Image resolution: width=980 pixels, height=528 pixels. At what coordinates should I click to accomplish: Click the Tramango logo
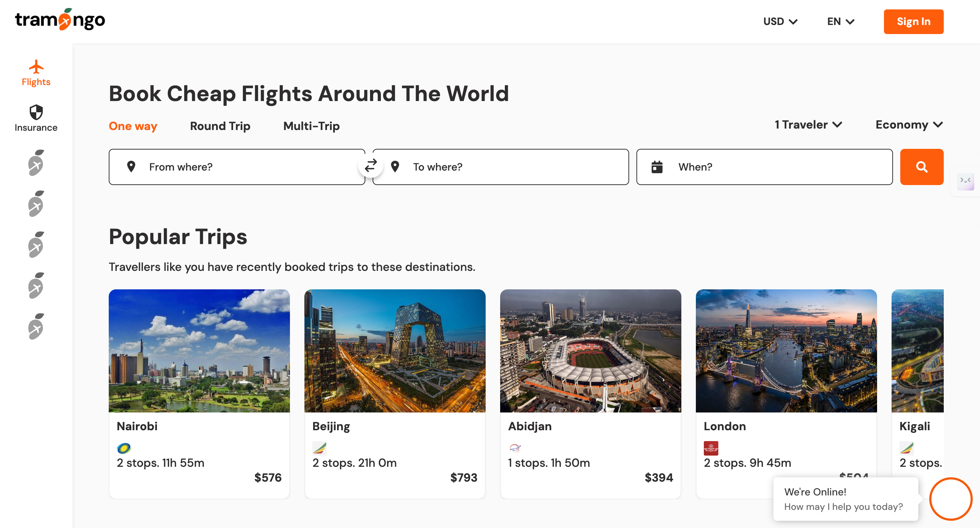point(60,20)
